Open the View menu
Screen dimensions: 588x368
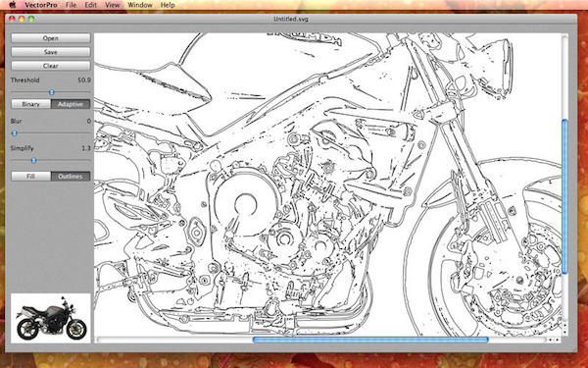(112, 5)
